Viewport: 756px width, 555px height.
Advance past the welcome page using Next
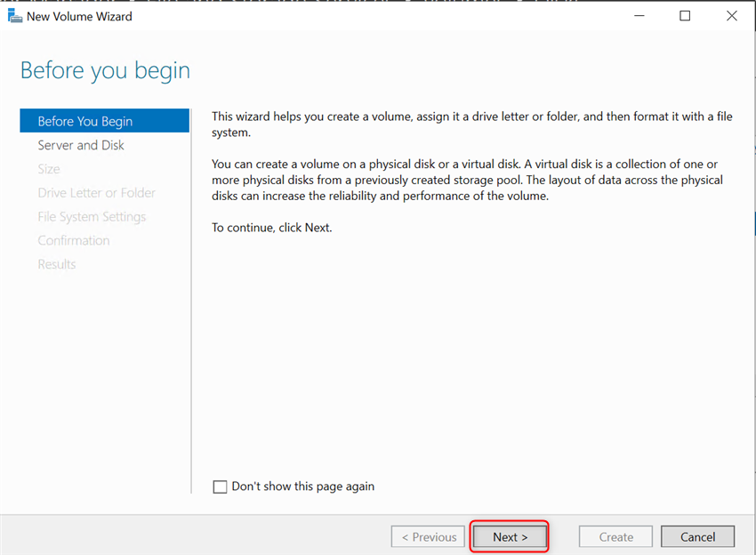click(x=509, y=536)
